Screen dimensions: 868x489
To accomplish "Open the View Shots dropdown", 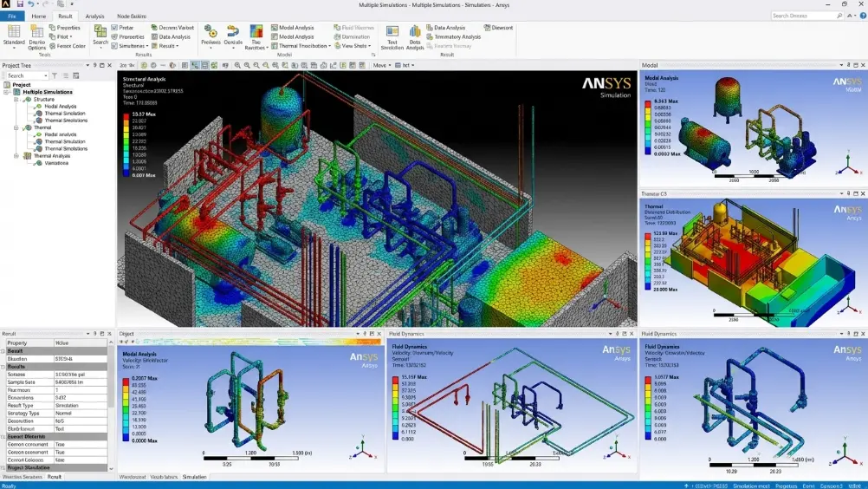I will click(x=353, y=46).
